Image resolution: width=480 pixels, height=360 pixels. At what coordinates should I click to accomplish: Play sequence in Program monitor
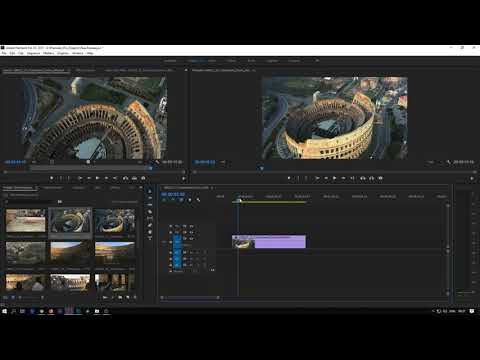pyautogui.click(x=335, y=178)
